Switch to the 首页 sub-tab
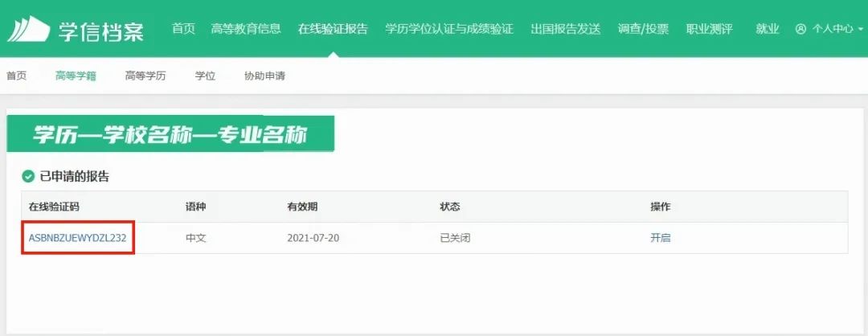Image resolution: width=868 pixels, height=336 pixels. click(x=17, y=76)
